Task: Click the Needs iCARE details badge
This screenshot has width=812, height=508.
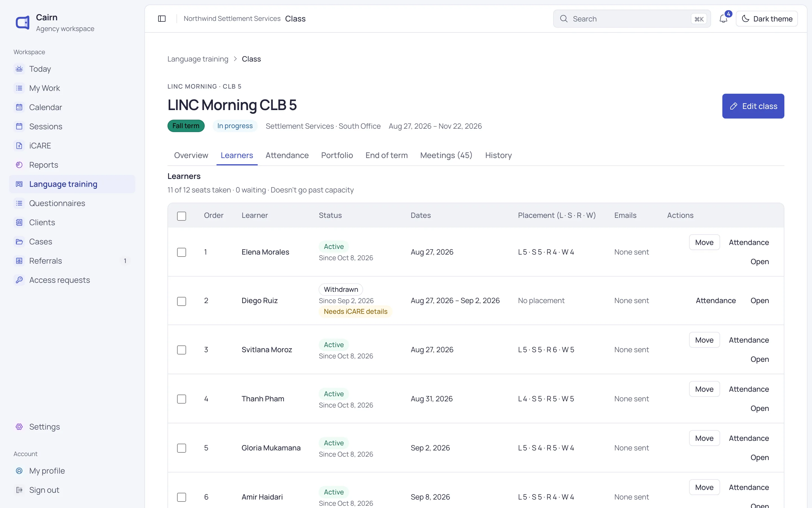Action: click(355, 312)
